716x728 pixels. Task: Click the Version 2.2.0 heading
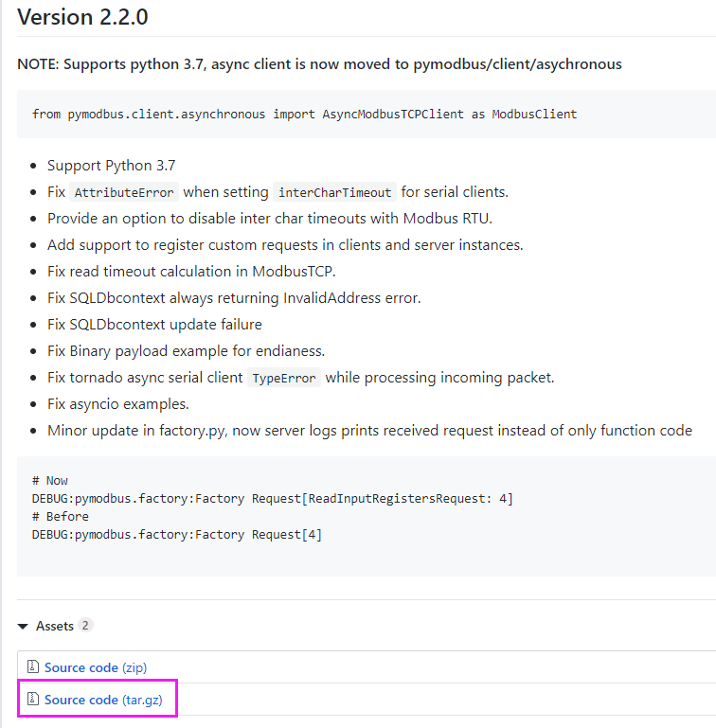coord(82,17)
